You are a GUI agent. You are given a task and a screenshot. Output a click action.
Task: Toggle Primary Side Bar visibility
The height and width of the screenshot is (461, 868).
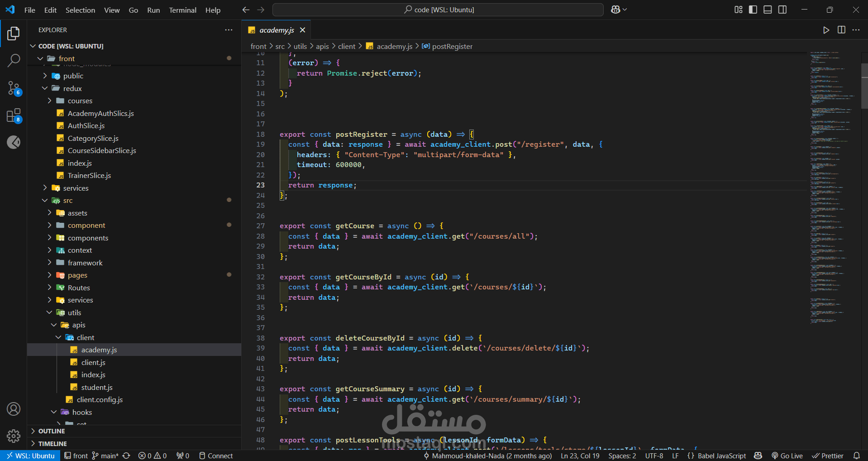pos(753,10)
